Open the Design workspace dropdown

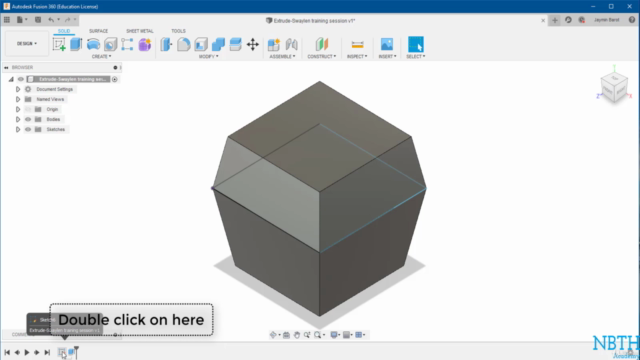27,43
